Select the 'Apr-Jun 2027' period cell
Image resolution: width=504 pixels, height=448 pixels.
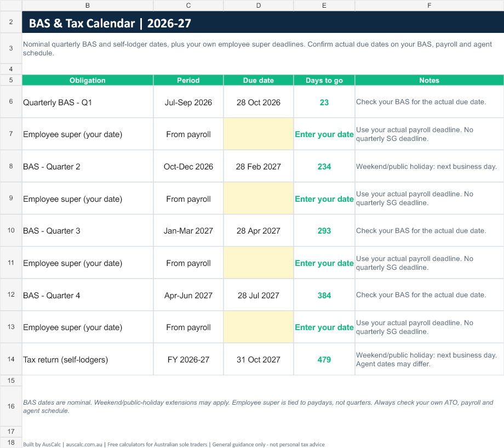(188, 295)
